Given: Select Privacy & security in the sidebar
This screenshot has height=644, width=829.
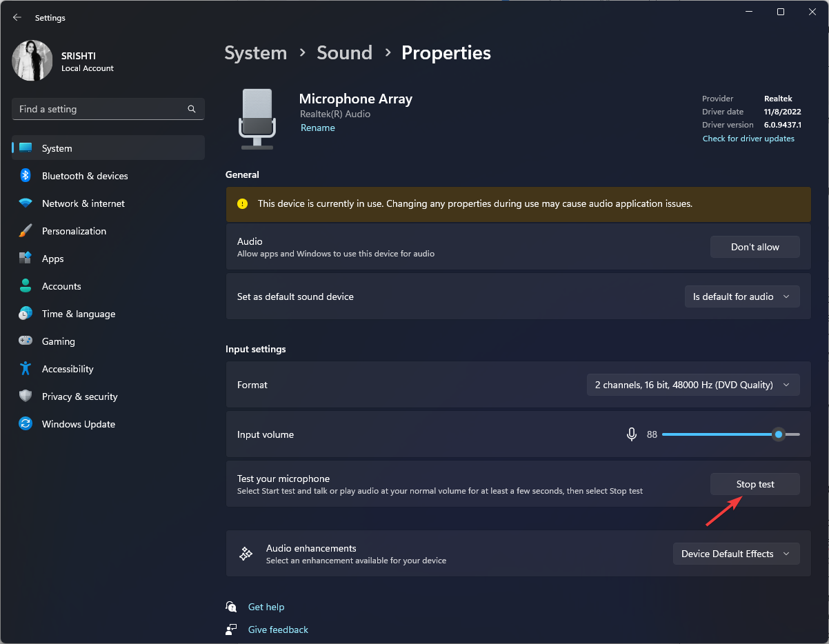Looking at the screenshot, I should (108, 396).
